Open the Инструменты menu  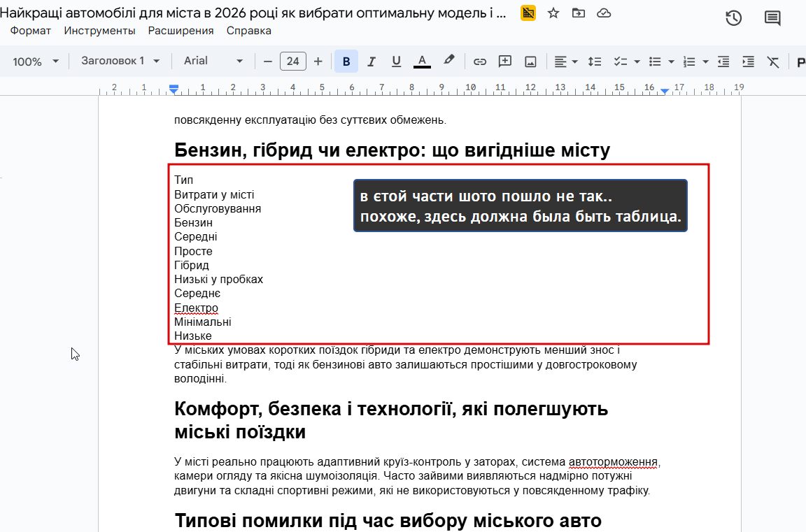pos(100,31)
